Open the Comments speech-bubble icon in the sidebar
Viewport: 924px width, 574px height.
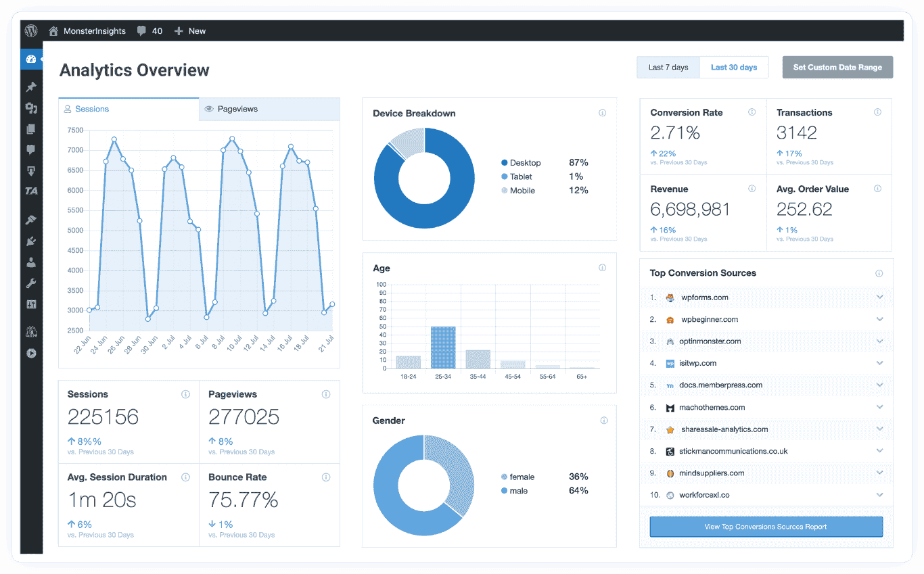31,149
